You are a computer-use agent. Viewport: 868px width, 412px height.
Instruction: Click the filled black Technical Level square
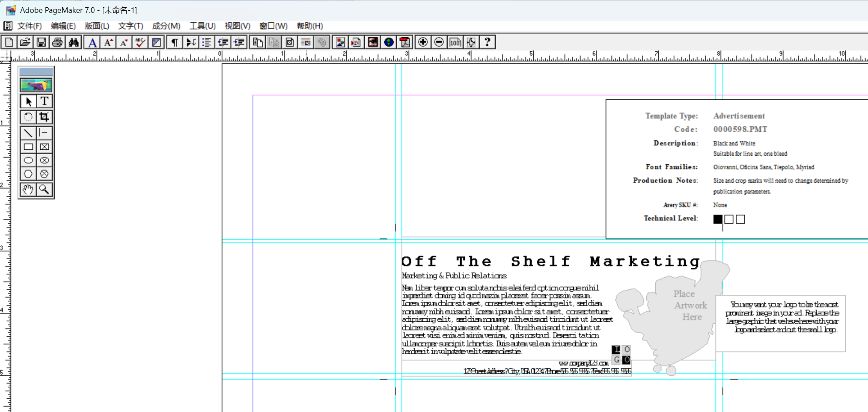click(x=718, y=219)
